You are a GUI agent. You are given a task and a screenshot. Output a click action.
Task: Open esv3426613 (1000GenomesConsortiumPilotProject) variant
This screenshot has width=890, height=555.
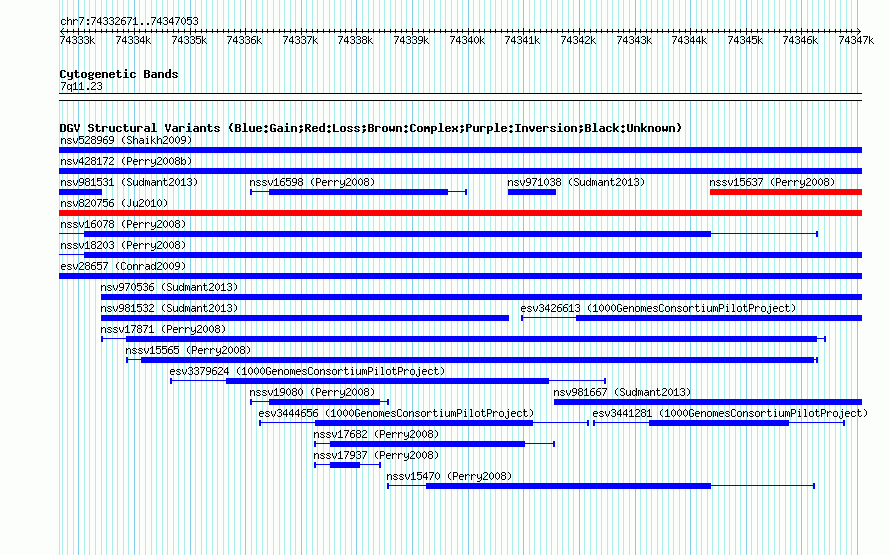pos(658,308)
